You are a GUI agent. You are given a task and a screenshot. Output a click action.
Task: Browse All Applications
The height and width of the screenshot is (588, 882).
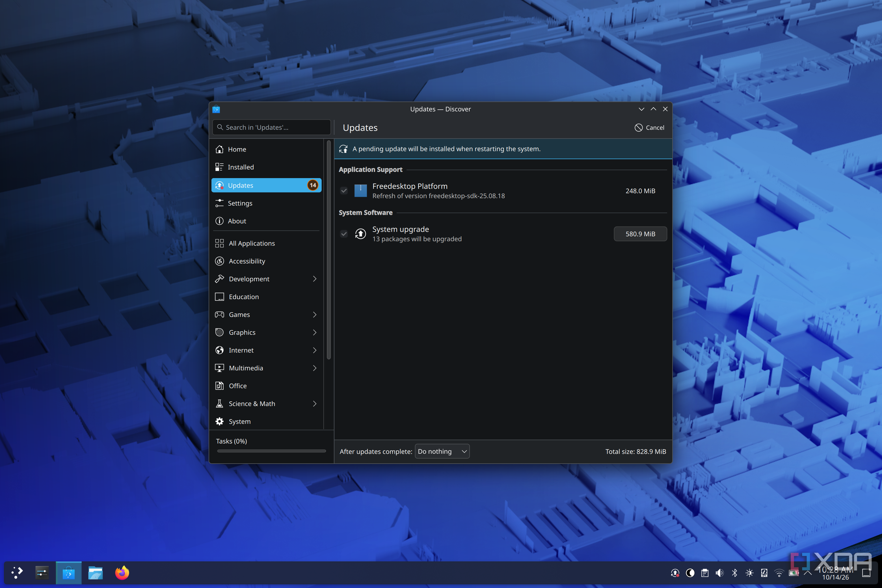[267, 243]
